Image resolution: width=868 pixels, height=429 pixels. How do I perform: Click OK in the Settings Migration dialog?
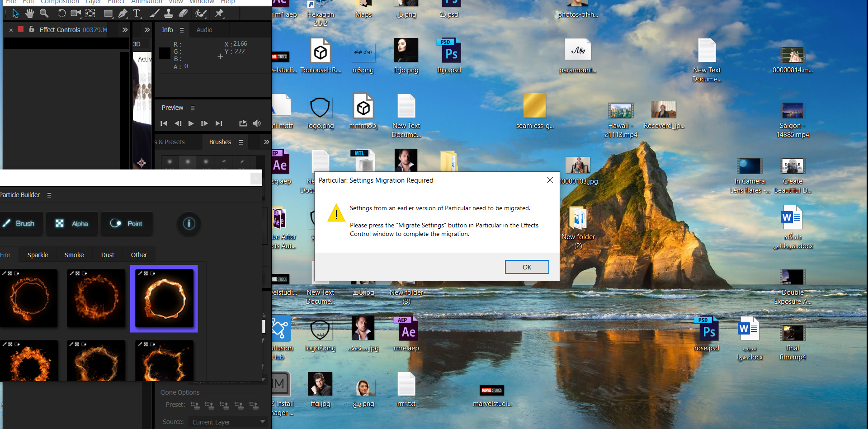click(527, 267)
